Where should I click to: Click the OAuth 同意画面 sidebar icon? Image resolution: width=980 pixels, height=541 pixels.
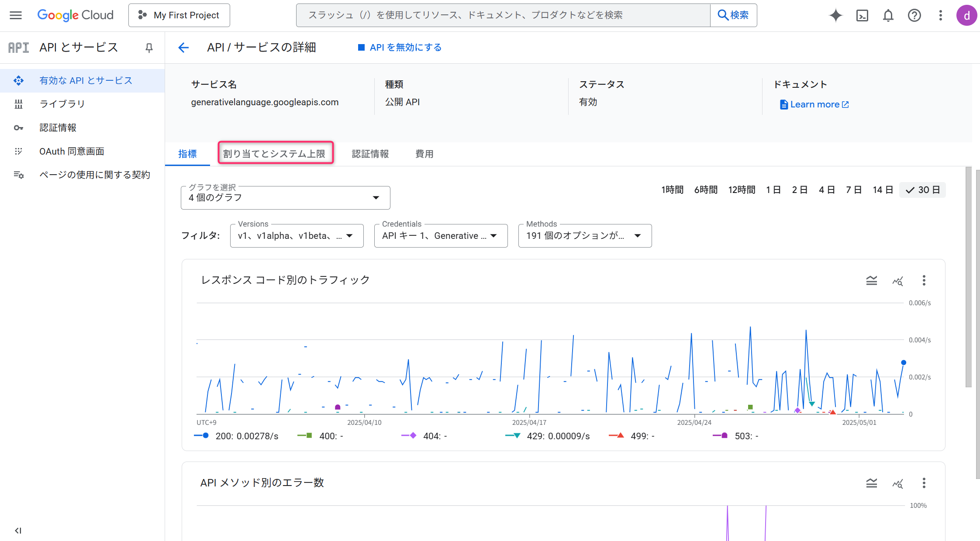click(x=18, y=152)
